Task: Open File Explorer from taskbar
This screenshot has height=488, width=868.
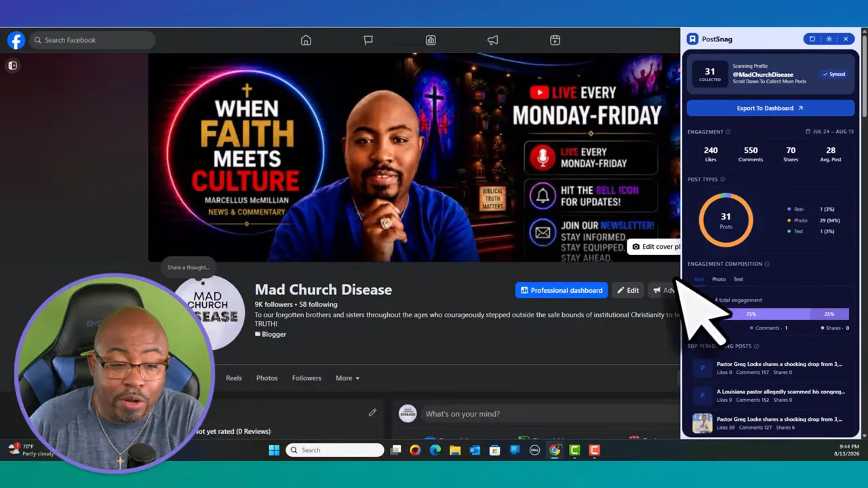Action: tap(455, 450)
